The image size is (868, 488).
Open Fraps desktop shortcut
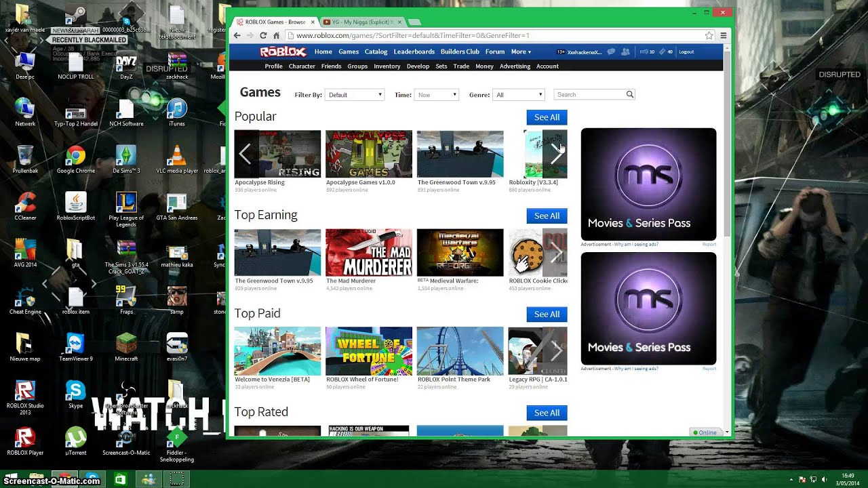[126, 300]
